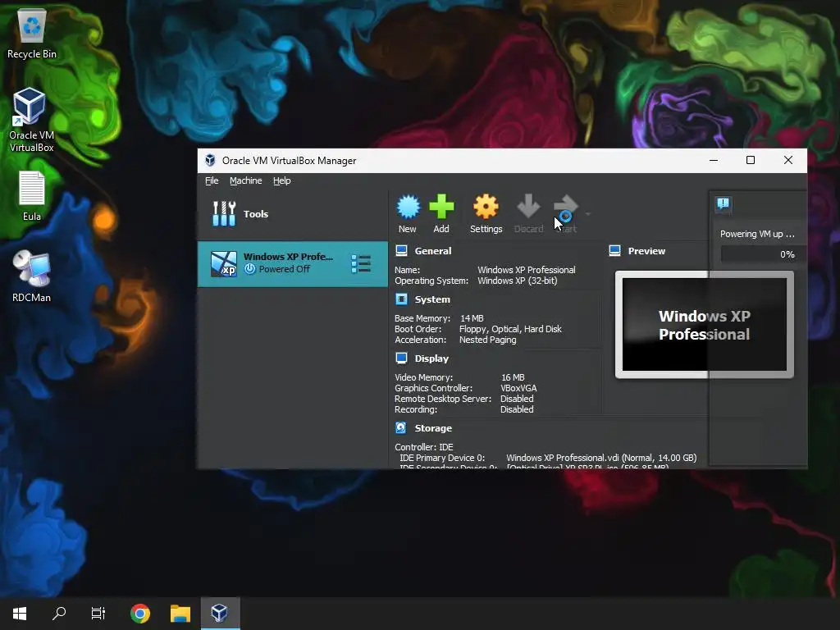Screen dimensions: 840x630
Task: Click the System section chip icon
Action: point(401,299)
